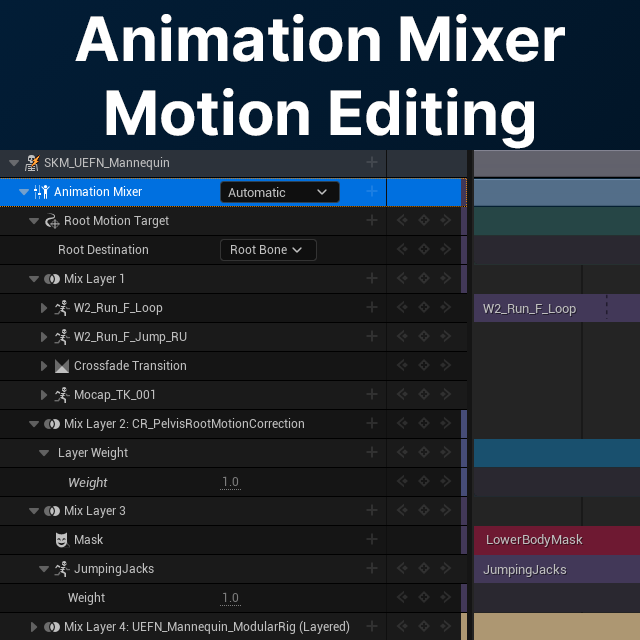640x640 pixels.
Task: Open the Automatic mode dropdown
Action: (280, 192)
